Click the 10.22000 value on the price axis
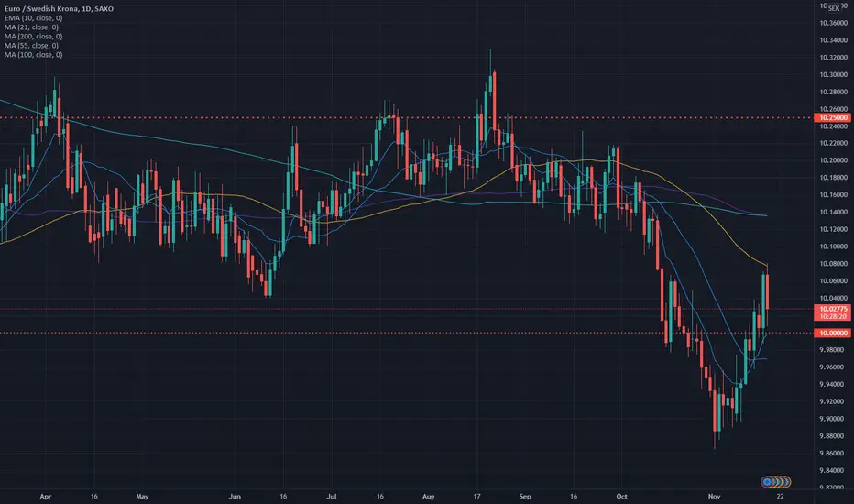The height and width of the screenshot is (504, 854). 833,143
